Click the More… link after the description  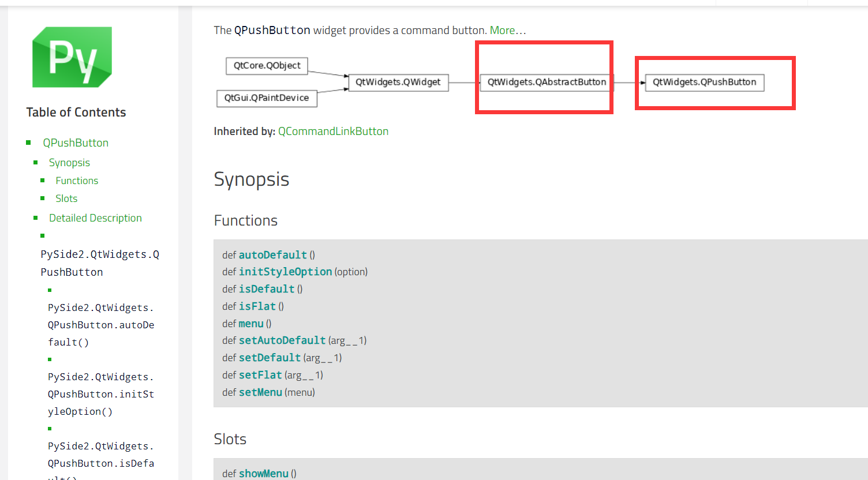pos(508,30)
